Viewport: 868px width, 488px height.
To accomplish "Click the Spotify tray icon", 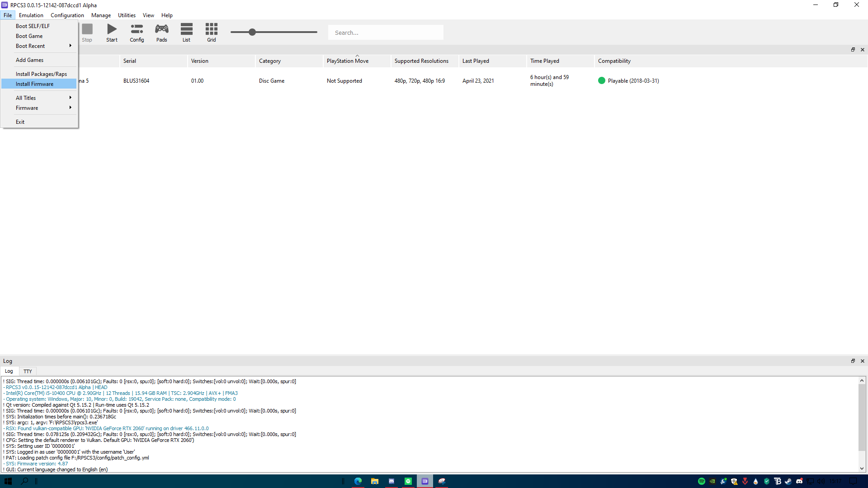I will coord(701,481).
